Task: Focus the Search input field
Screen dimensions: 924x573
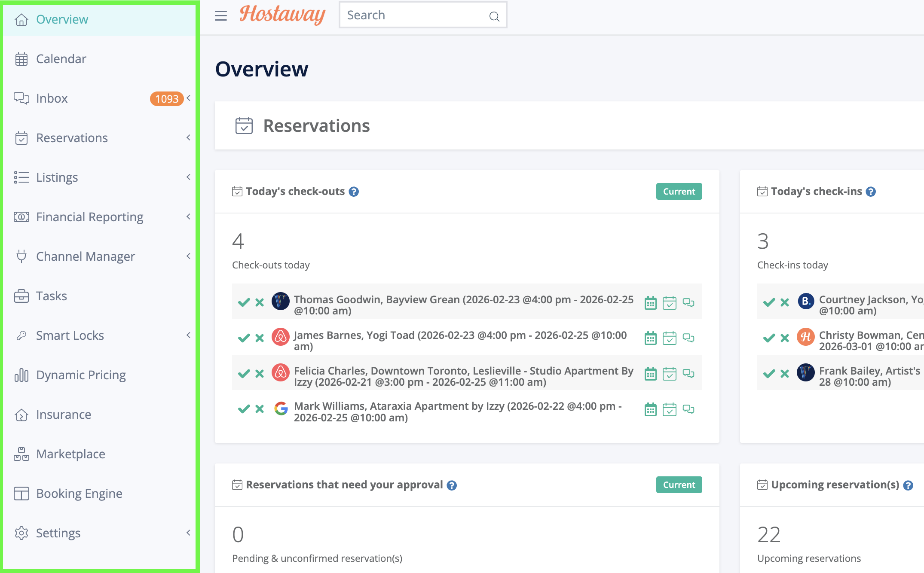Action: [x=423, y=15]
